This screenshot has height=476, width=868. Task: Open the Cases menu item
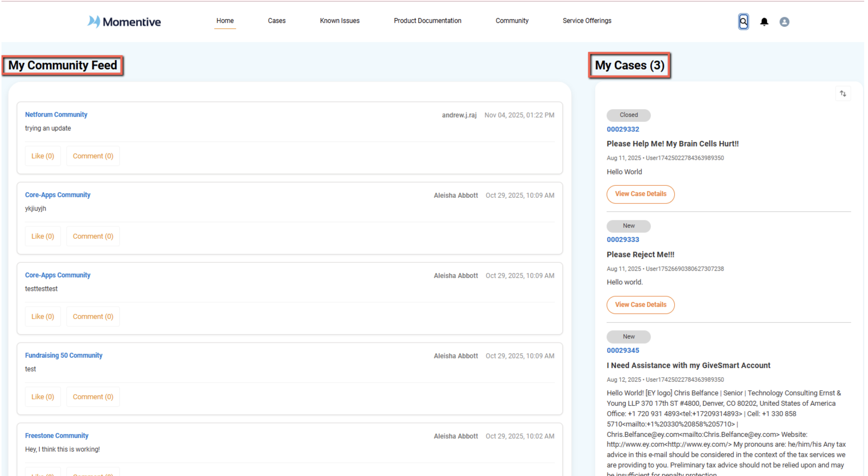click(x=277, y=21)
